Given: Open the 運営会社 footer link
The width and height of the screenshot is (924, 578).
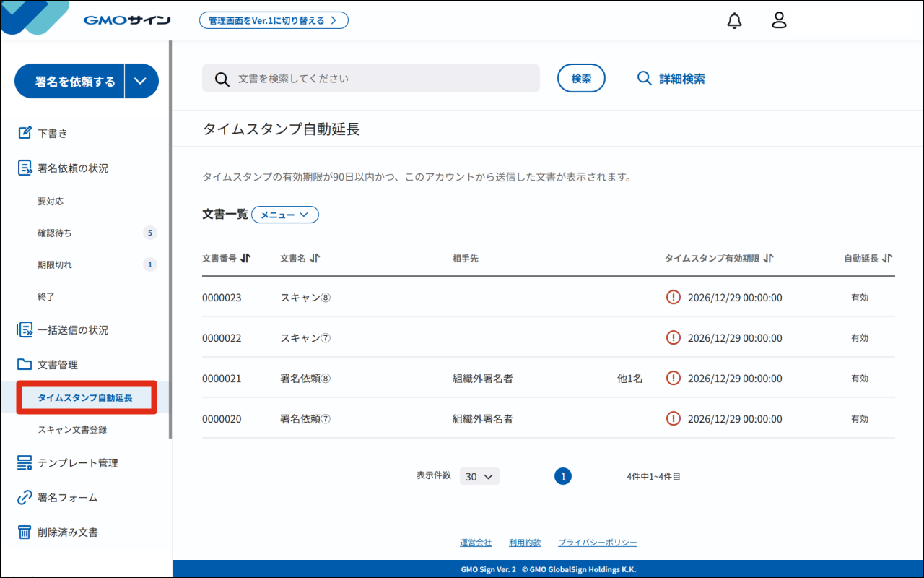Looking at the screenshot, I should click(x=476, y=543).
